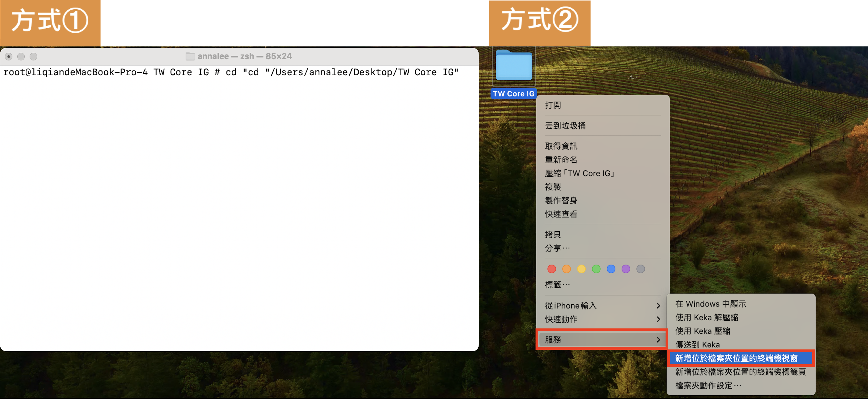This screenshot has height=399, width=868.
Task: Select the orange tag color
Action: tap(566, 269)
